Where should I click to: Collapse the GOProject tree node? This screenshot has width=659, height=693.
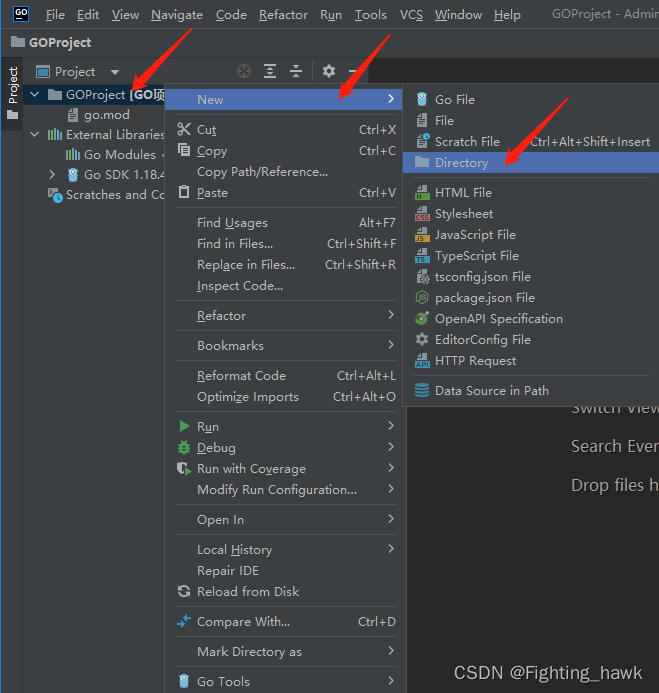pyautogui.click(x=36, y=95)
